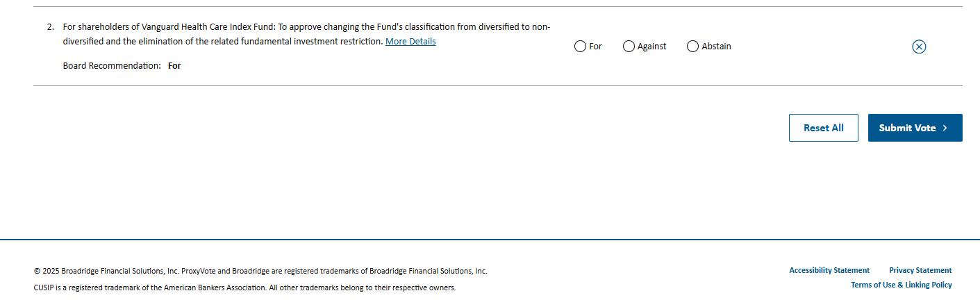Open Terms of Use & Linking Policy
The width and height of the screenshot is (980, 300).
(x=901, y=285)
